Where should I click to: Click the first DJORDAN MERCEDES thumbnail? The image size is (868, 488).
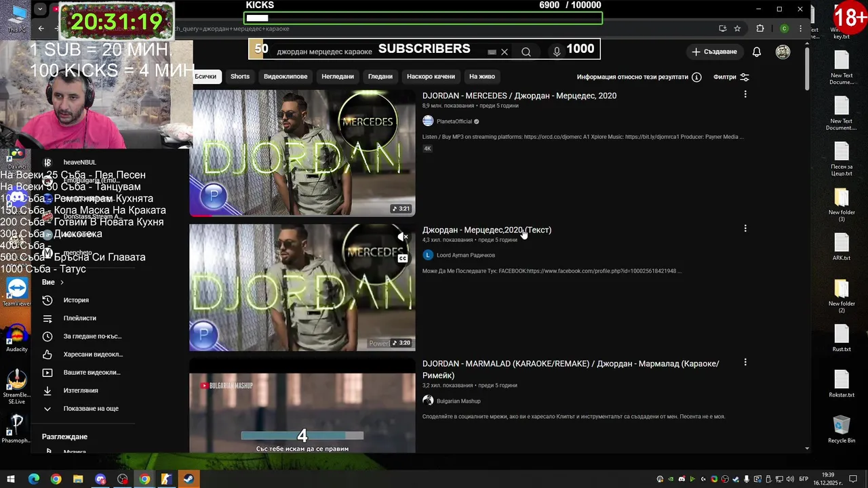(302, 153)
